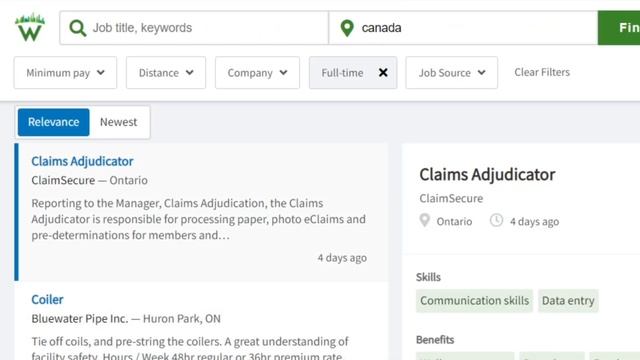Open the green W site logo
Screen dimensions: 640x360
pyautogui.click(x=30, y=28)
